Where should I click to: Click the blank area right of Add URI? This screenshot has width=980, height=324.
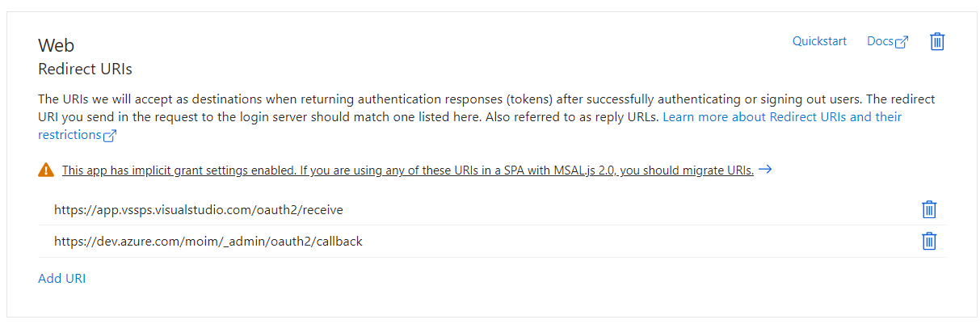coord(485,279)
